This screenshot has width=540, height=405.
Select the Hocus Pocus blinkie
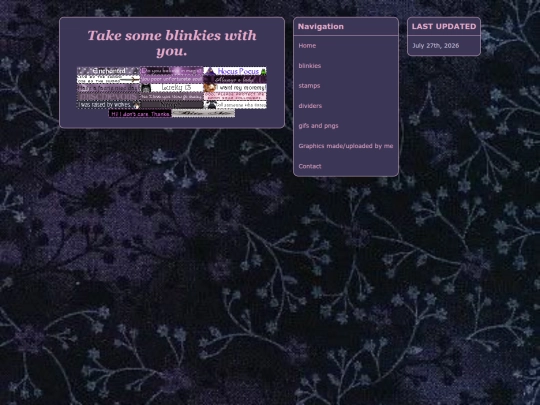tap(235, 71)
